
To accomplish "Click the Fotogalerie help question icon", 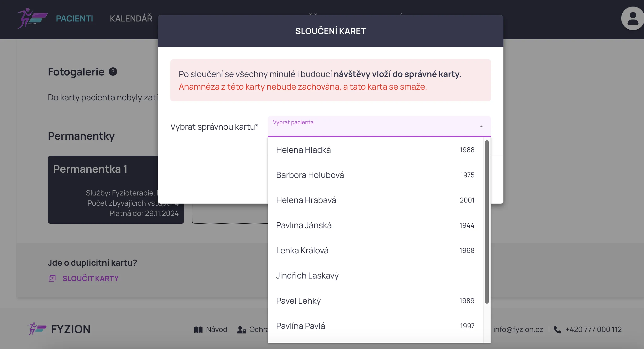I will pyautogui.click(x=113, y=72).
